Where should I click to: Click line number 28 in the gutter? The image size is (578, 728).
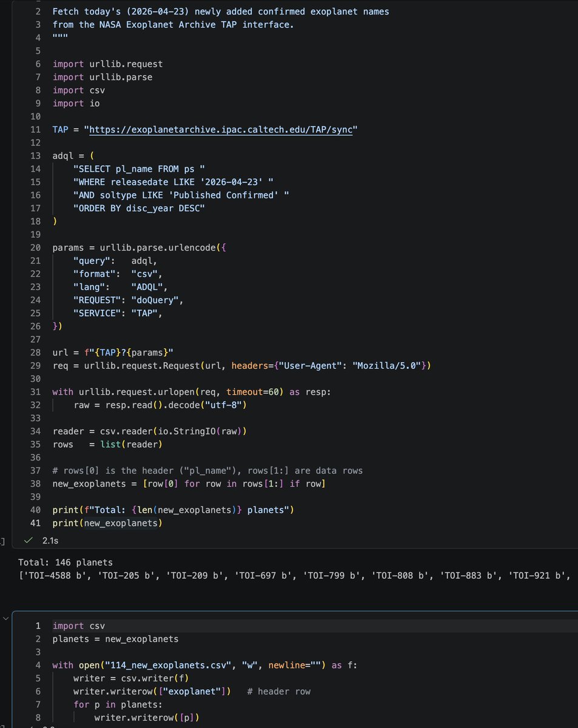pyautogui.click(x=35, y=352)
